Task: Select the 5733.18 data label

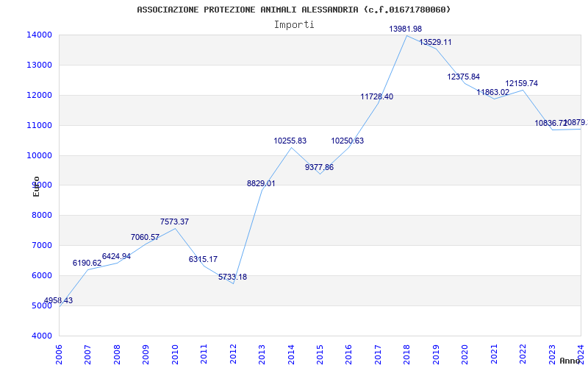Action: tap(232, 277)
